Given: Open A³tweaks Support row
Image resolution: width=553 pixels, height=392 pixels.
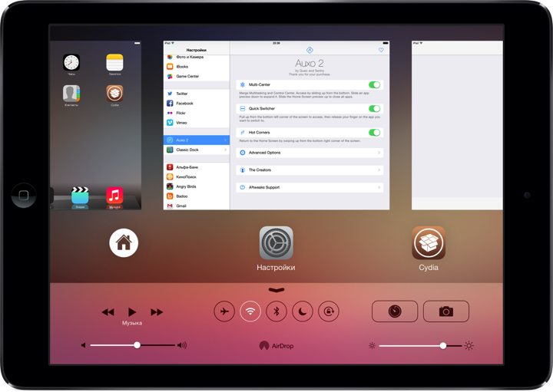Looking at the screenshot, I should click(310, 187).
